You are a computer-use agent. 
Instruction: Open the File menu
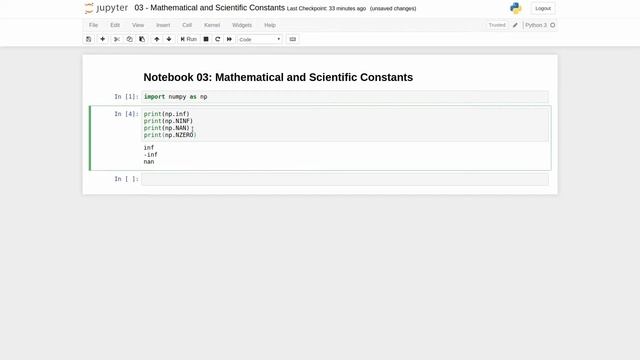(x=93, y=25)
